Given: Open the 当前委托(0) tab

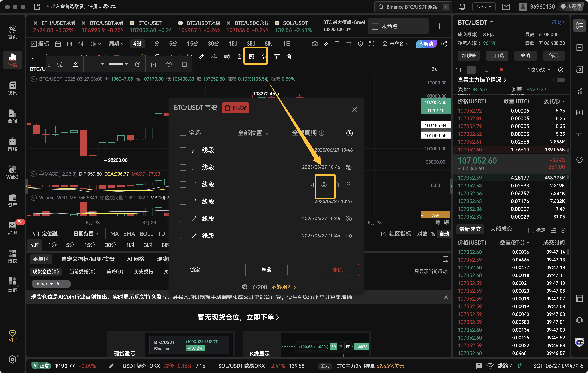Looking at the screenshot, I should [82, 272].
